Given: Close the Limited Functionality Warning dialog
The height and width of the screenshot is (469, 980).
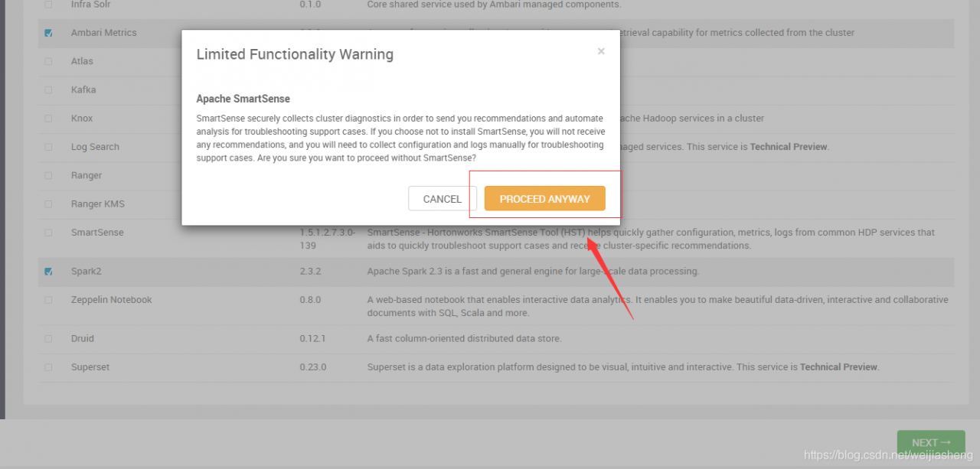Looking at the screenshot, I should point(601,51).
